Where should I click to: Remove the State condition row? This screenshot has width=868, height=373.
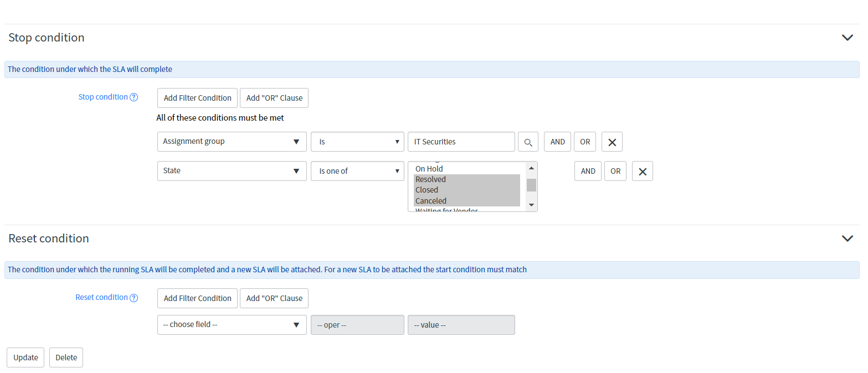pyautogui.click(x=643, y=171)
